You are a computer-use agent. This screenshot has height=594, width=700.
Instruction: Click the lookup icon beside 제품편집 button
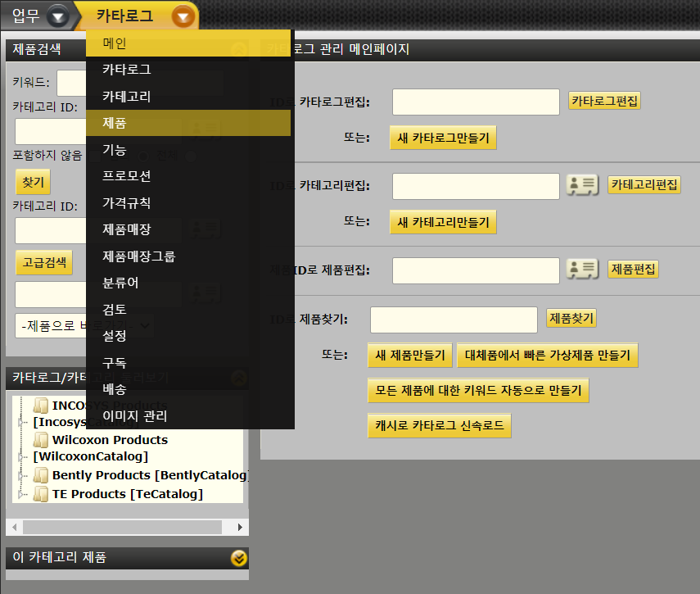pos(583,270)
